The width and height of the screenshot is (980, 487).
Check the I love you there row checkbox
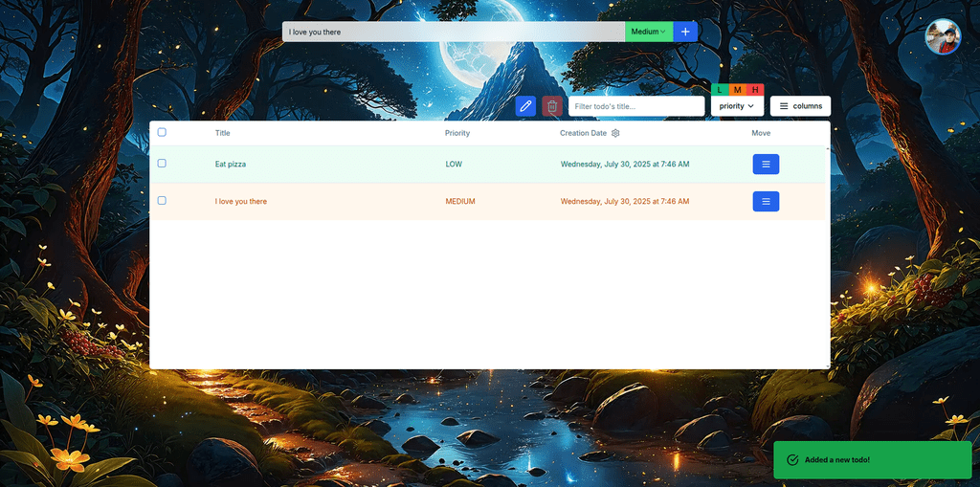coord(162,200)
